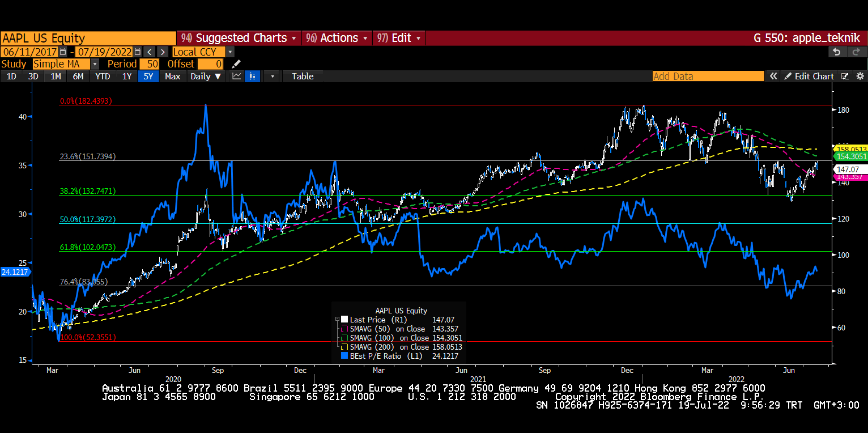868x433 pixels.
Task: Click the 76.4%(83.055) Fibonacci level label
Action: (83, 282)
